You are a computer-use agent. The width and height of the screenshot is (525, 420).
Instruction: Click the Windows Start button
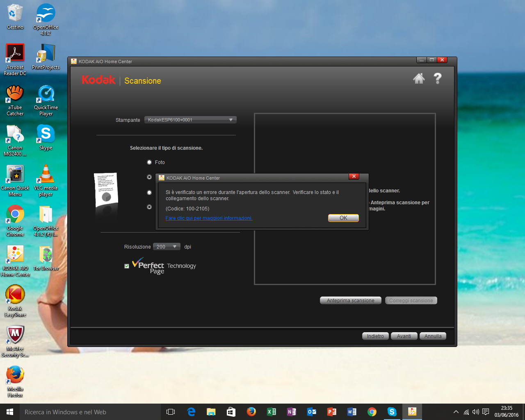click(10, 412)
